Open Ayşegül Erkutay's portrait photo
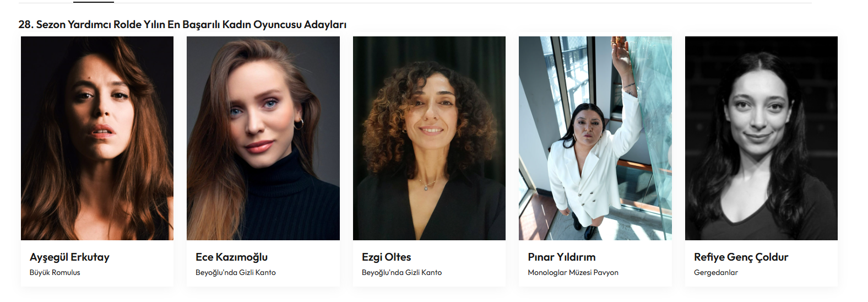Screen dimensions: 868x302 [x=97, y=138]
